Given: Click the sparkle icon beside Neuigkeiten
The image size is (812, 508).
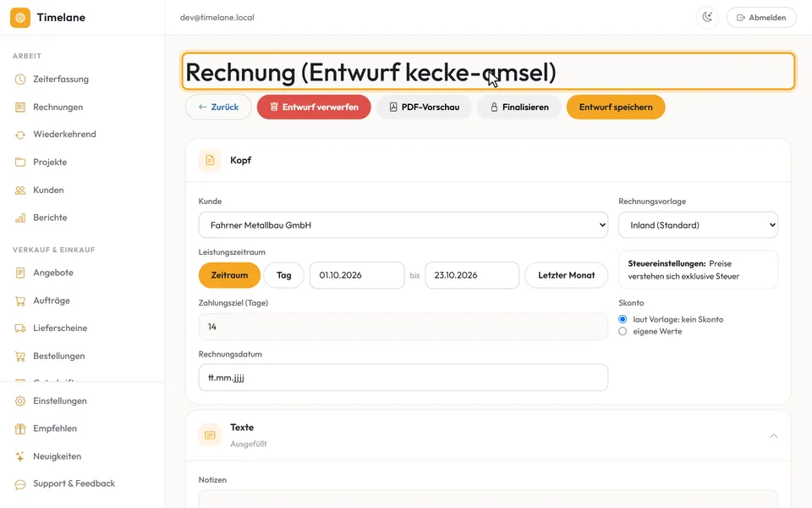Looking at the screenshot, I should pyautogui.click(x=20, y=456).
